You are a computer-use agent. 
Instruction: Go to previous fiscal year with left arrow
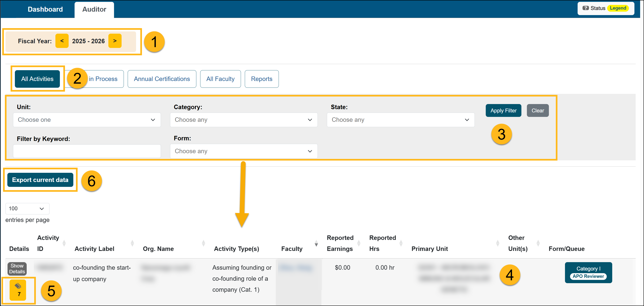62,41
